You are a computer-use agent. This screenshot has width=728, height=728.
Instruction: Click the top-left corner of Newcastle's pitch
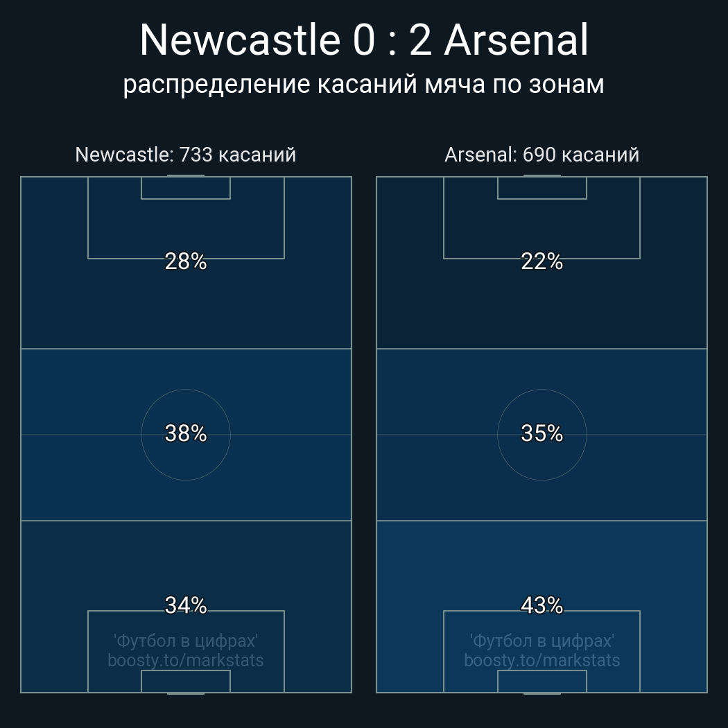21,177
